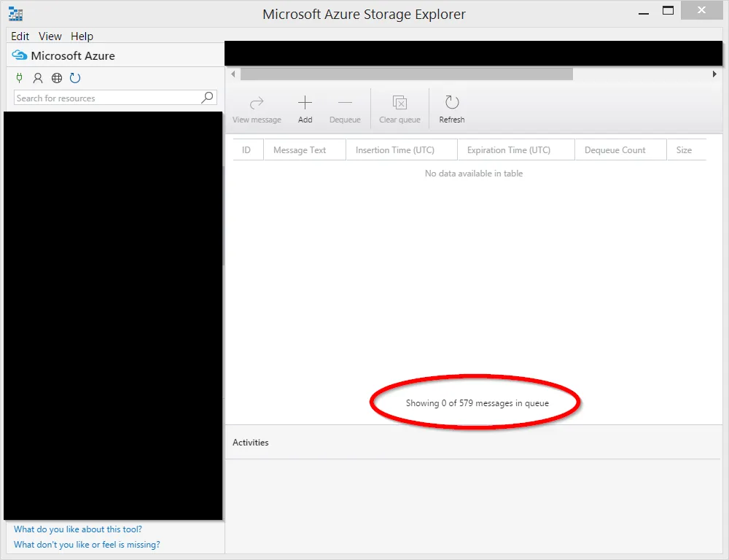Open 'What don't you like or feel is missing?' link
729x560 pixels.
click(x=87, y=545)
